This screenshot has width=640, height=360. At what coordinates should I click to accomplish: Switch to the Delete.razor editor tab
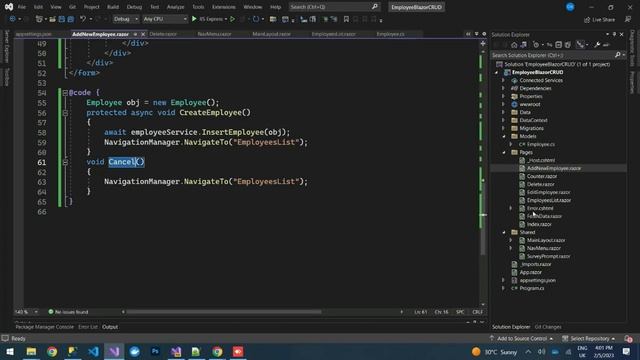163,34
